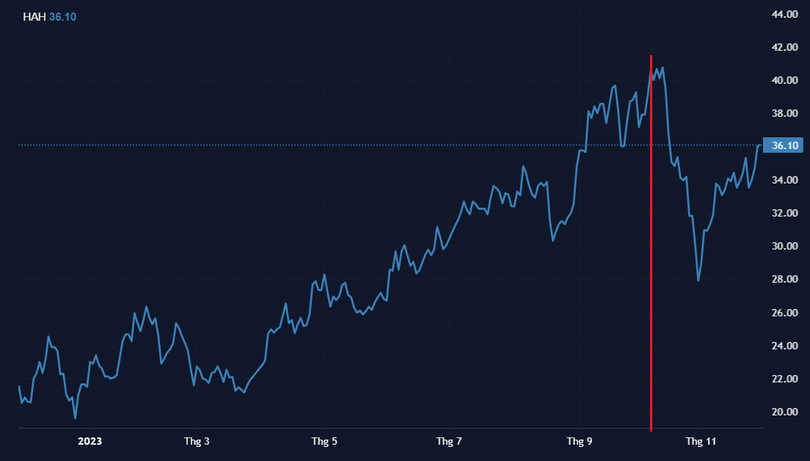Click the Thg 9 time axis label
This screenshot has height=461, width=810.
[580, 441]
